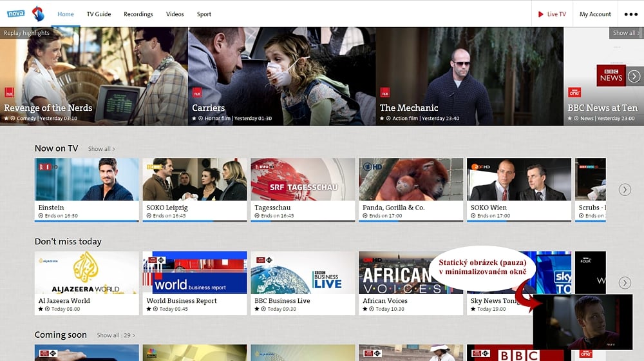Viewport: 644px width, 361px height.
Task: Click the Live TV play icon
Action: pos(540,14)
